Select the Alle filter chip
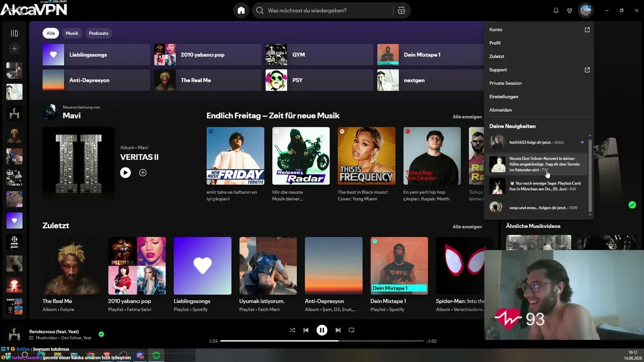 point(51,33)
